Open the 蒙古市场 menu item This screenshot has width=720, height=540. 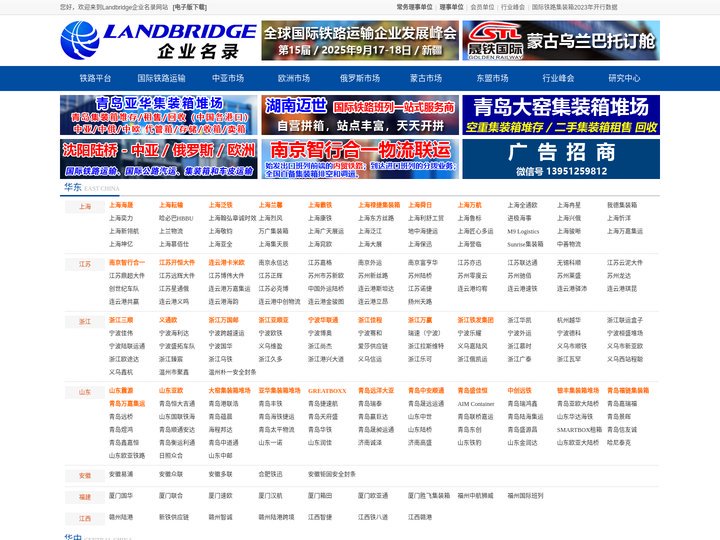coord(426,78)
